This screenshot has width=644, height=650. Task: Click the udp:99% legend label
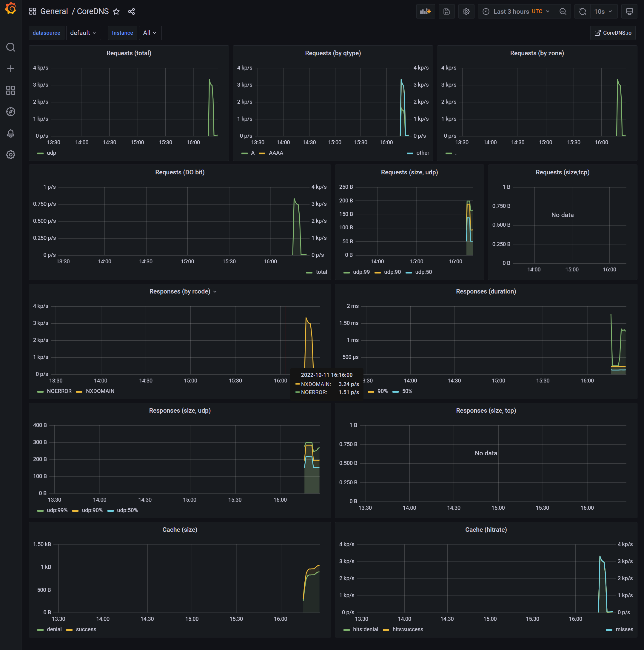[x=57, y=510]
